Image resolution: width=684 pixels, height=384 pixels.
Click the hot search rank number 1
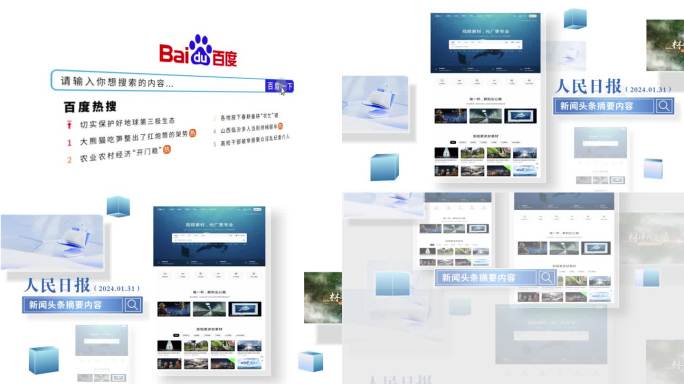pyautogui.click(x=69, y=143)
